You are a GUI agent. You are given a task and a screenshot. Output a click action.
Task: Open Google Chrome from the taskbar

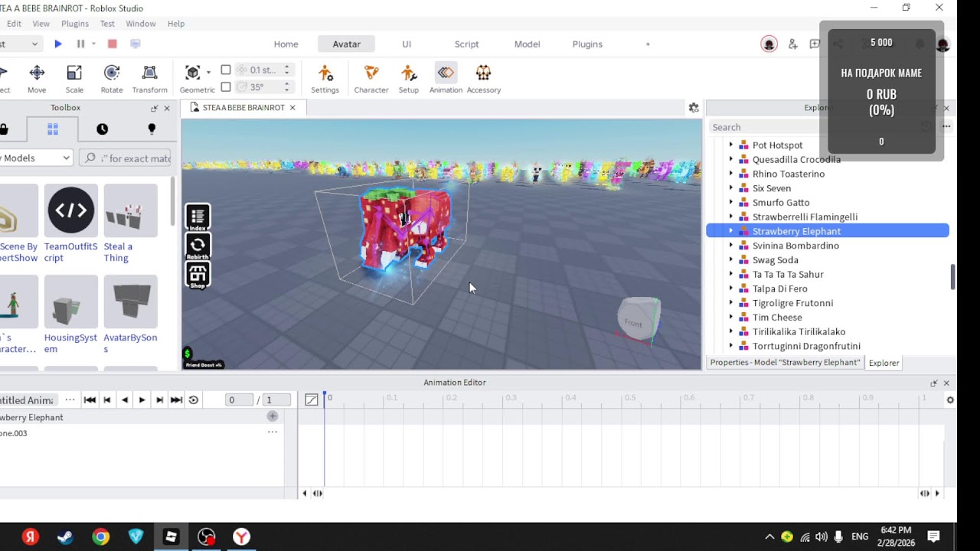(x=100, y=536)
